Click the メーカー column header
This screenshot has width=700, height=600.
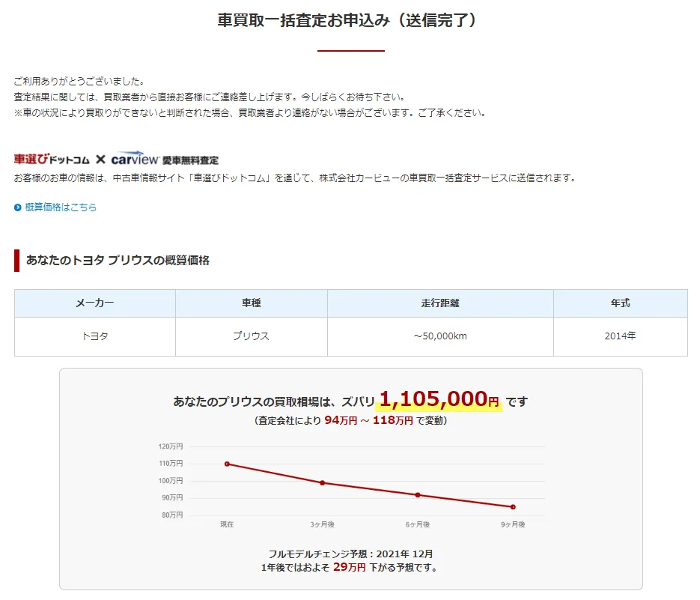tap(94, 303)
